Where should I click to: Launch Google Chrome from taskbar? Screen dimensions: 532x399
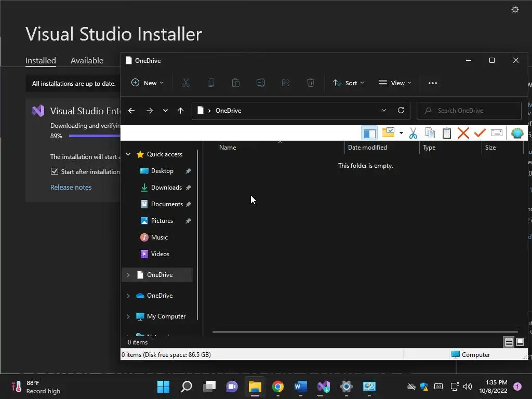pyautogui.click(x=278, y=387)
